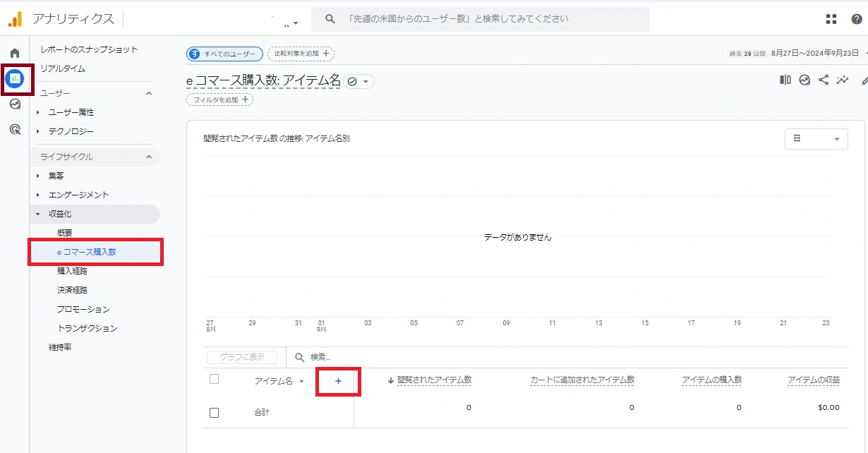Click the table search magnifier icon

coord(300,358)
